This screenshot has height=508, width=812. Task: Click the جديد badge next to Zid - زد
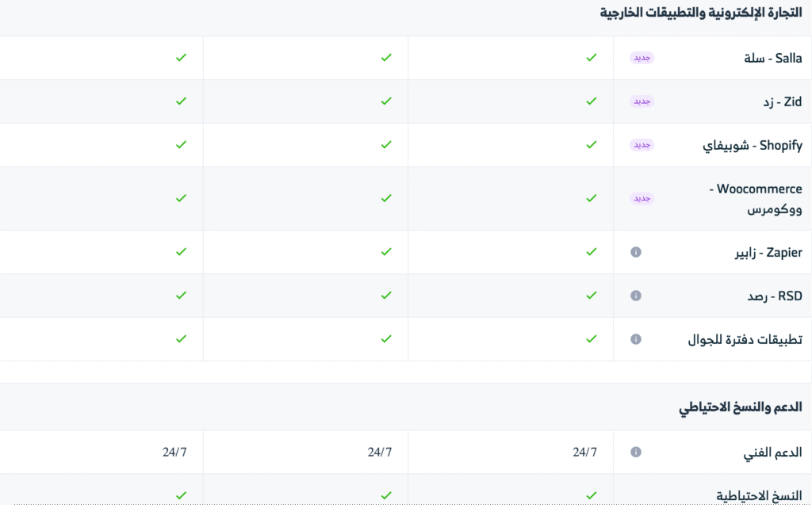pyautogui.click(x=642, y=101)
